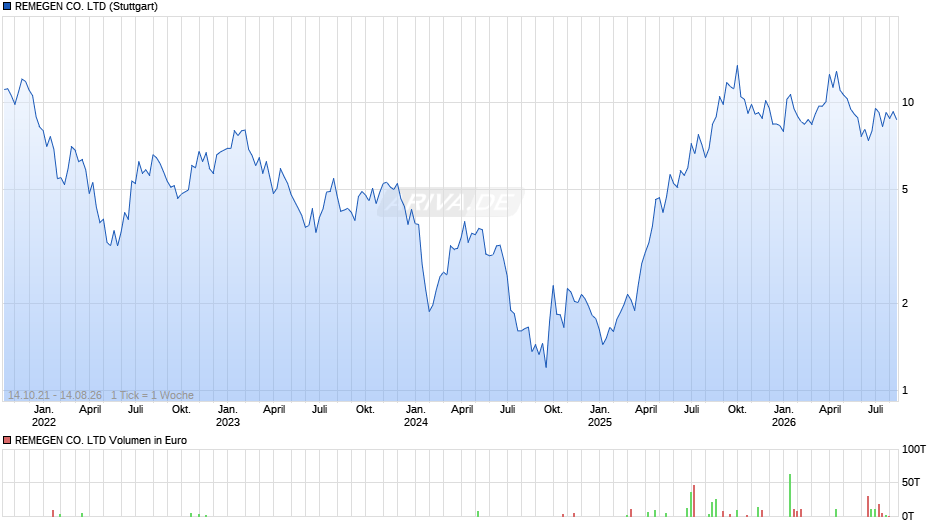Select the 'REMEGEN CO. LTD Volumen in Euro' label
The height and width of the screenshot is (526, 940).
click(101, 440)
